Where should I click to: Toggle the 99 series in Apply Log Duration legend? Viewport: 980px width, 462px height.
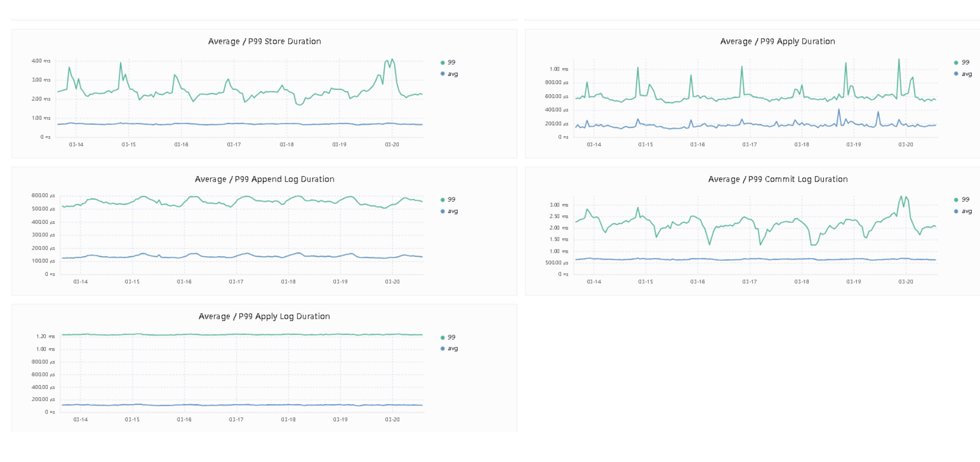pos(447,337)
